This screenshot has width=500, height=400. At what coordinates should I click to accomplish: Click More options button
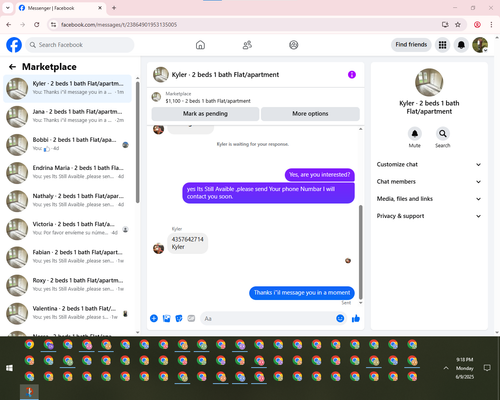[x=310, y=114]
